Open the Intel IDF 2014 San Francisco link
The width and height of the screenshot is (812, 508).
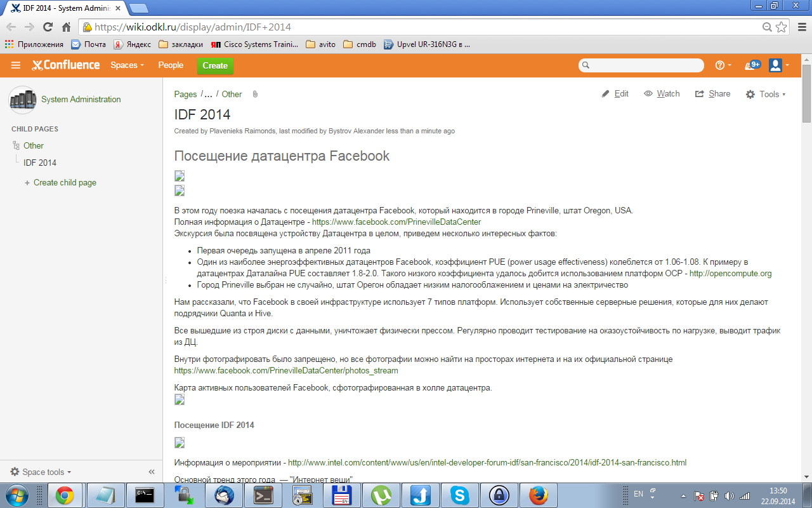(x=487, y=463)
